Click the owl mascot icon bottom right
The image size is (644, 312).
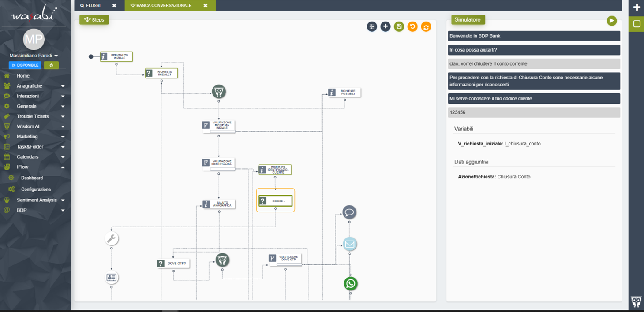pyautogui.click(x=636, y=302)
